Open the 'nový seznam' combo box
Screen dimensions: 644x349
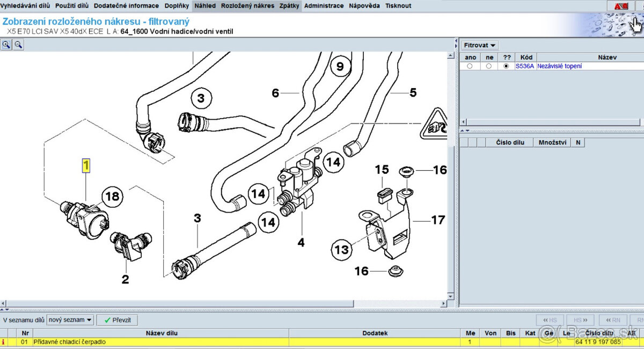point(70,320)
